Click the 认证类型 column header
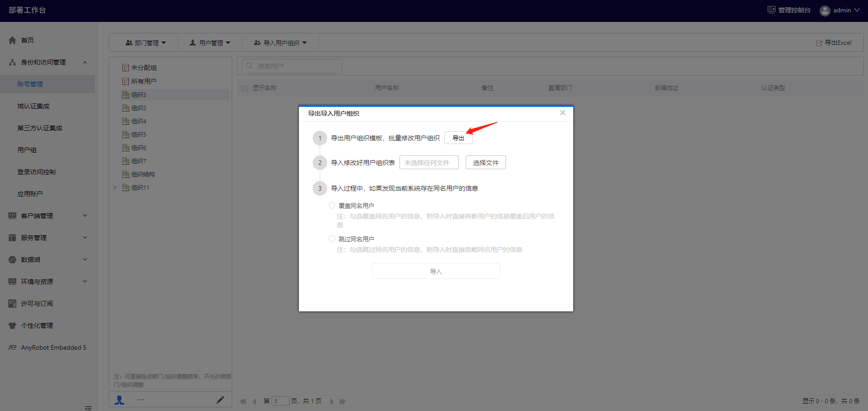Image resolution: width=868 pixels, height=411 pixels. [x=773, y=88]
